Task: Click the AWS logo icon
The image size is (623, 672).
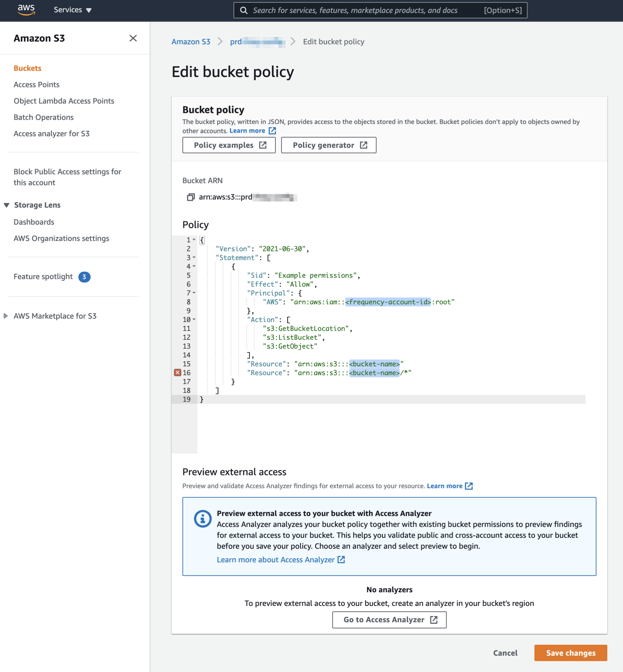Action: (26, 10)
